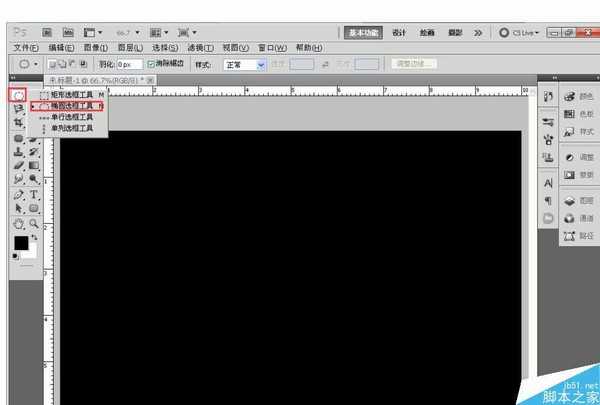Open the 样式 mode dropdown

[x=245, y=64]
